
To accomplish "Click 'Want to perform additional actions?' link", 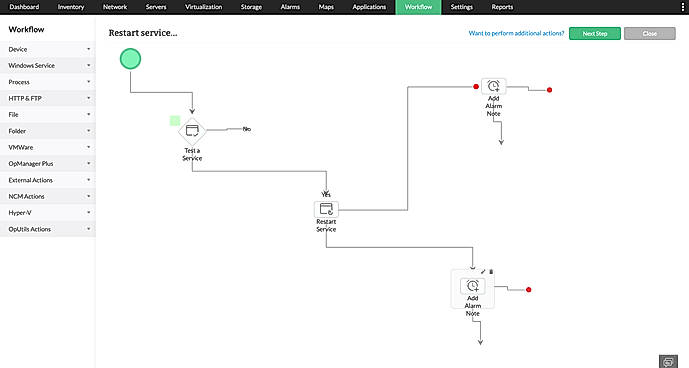I will (x=516, y=33).
